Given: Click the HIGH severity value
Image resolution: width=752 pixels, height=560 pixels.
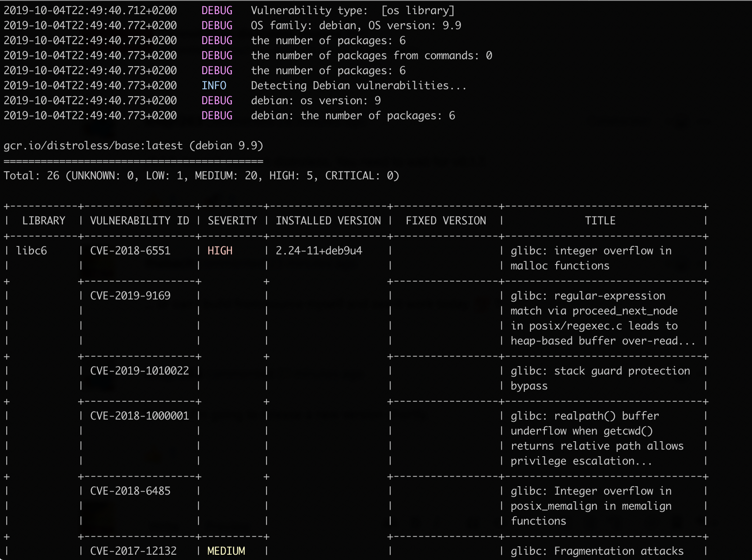Looking at the screenshot, I should pos(220,251).
